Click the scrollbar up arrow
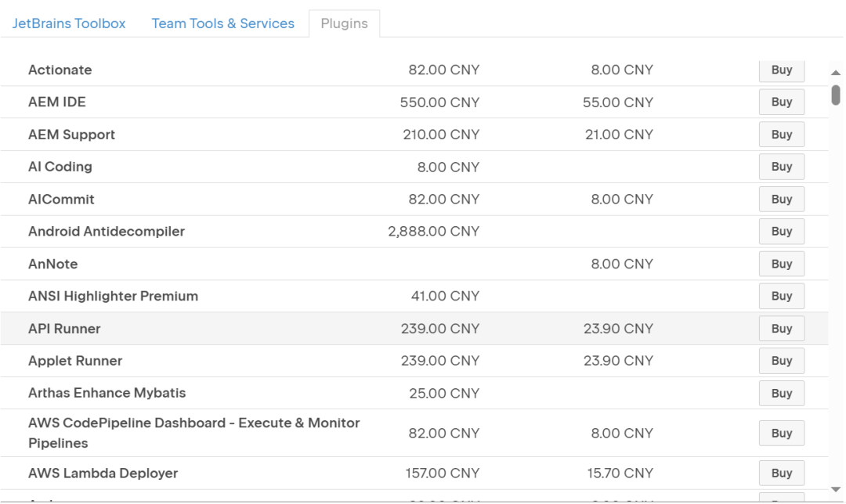Image resolution: width=846 pixels, height=504 pixels. (836, 72)
